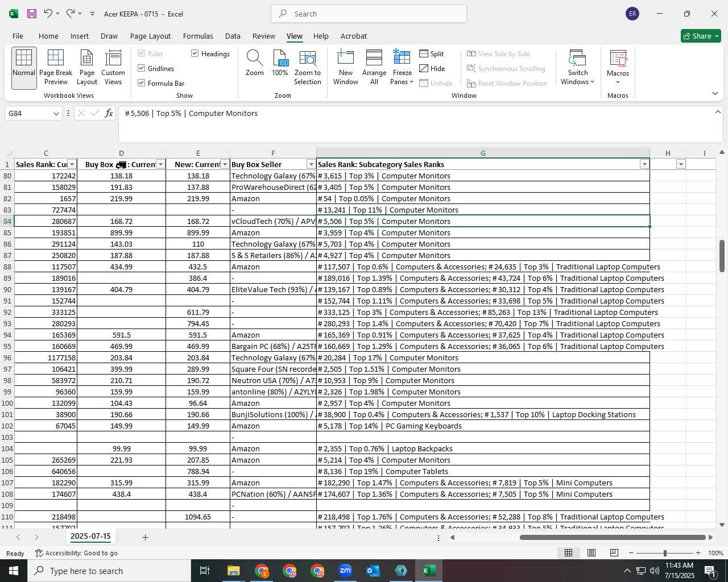Image resolution: width=728 pixels, height=582 pixels.
Task: Click Windows taskbar search box
Action: click(109, 571)
